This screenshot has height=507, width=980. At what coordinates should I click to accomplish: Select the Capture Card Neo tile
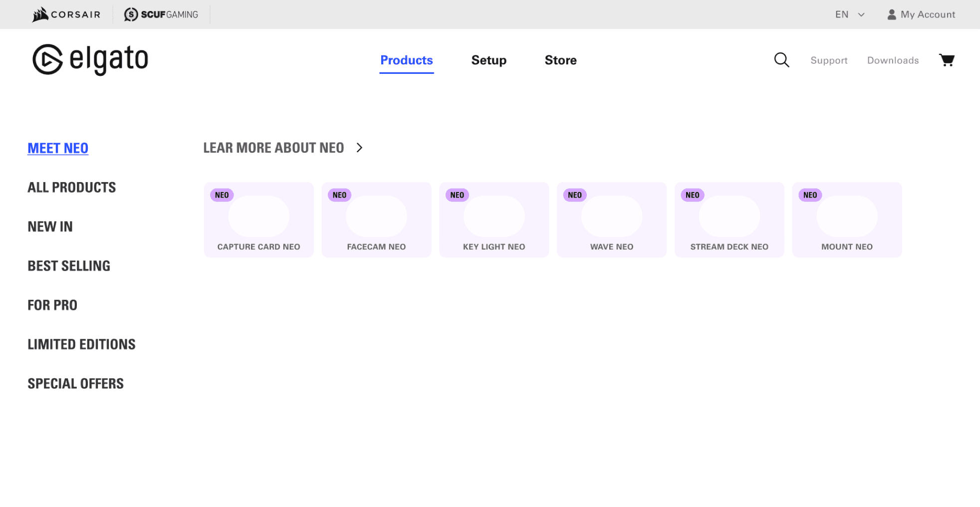[258, 220]
